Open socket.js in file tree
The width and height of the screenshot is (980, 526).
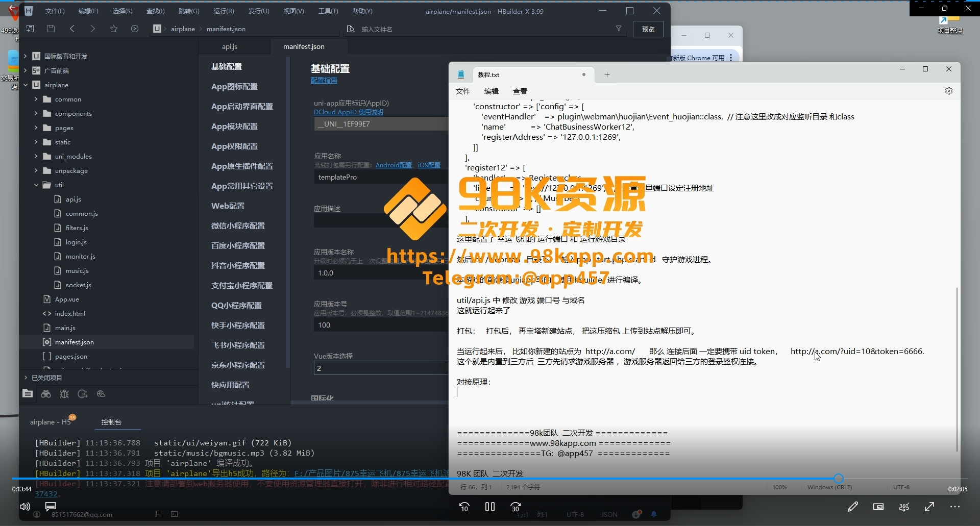78,285
